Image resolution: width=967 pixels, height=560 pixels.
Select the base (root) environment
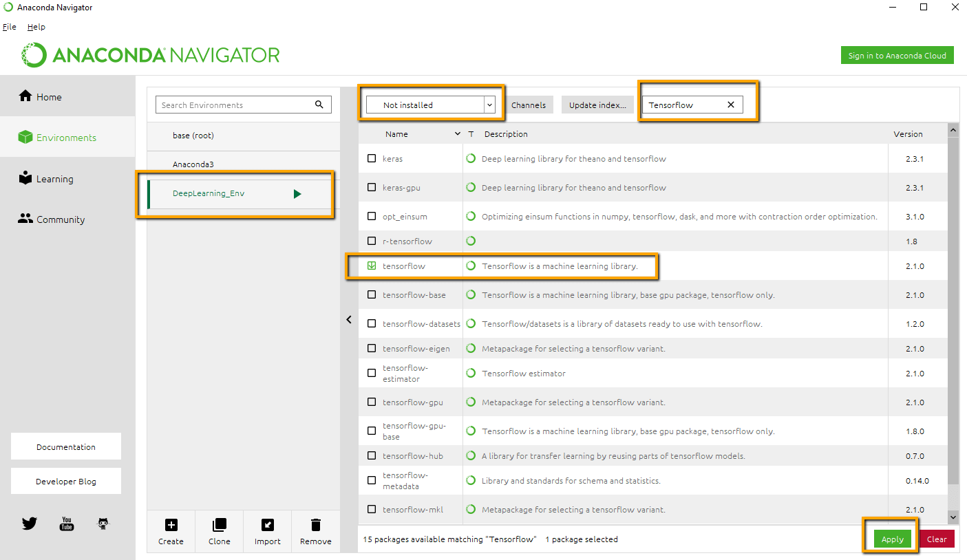pos(244,136)
